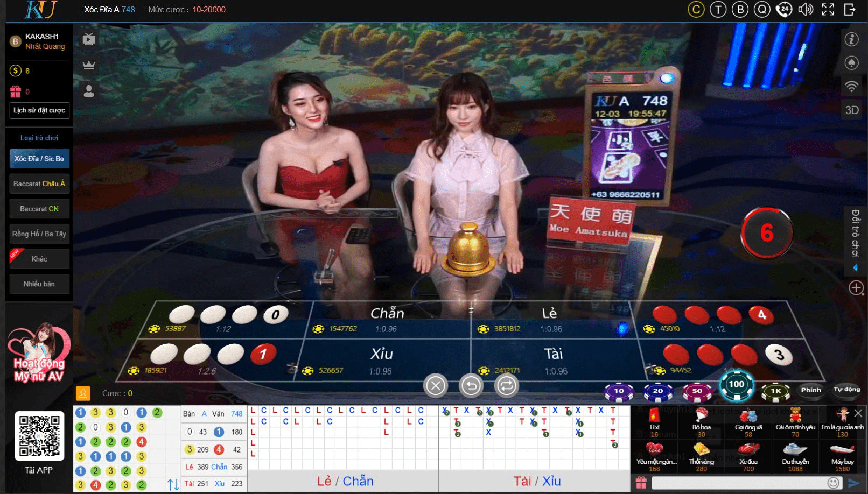Send the Máy bay airplane gift
This screenshot has height=494, width=868.
[842, 457]
